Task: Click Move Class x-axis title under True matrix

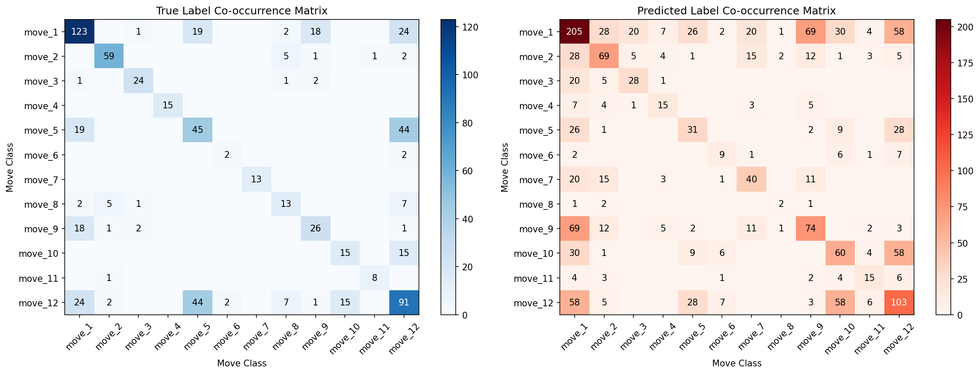Action: (242, 363)
